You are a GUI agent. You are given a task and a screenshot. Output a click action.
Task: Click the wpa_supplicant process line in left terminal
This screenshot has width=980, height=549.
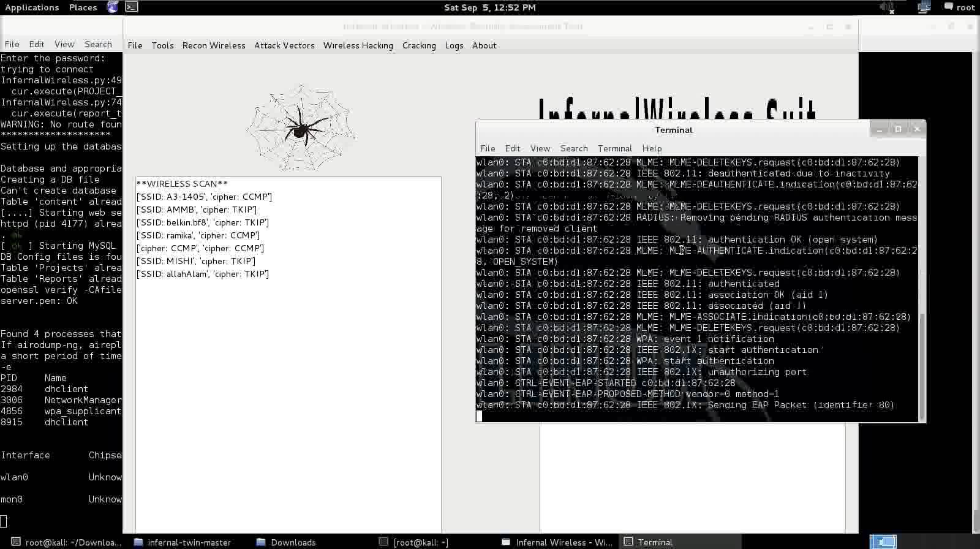[61, 411]
